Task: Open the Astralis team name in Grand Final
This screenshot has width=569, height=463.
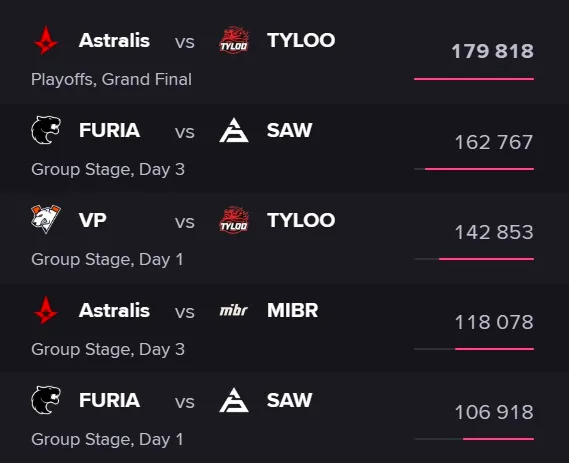Action: click(x=114, y=40)
